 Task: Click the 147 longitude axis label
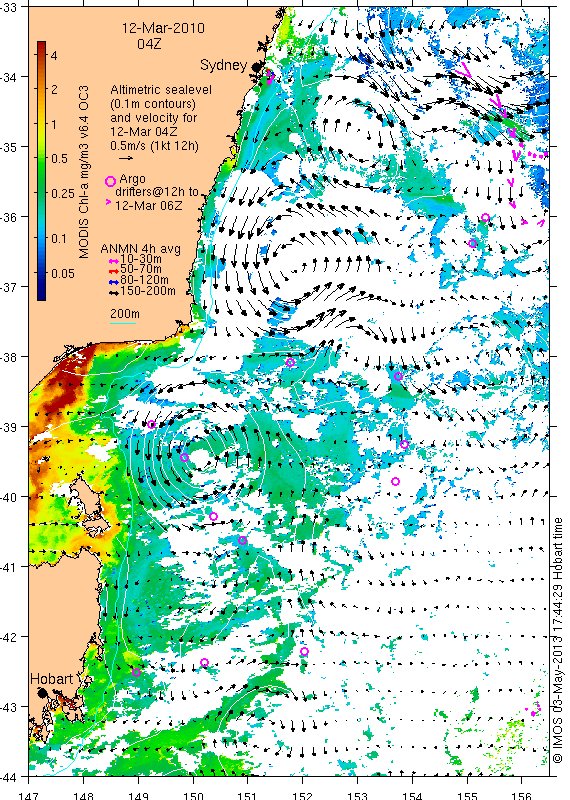coord(28,795)
